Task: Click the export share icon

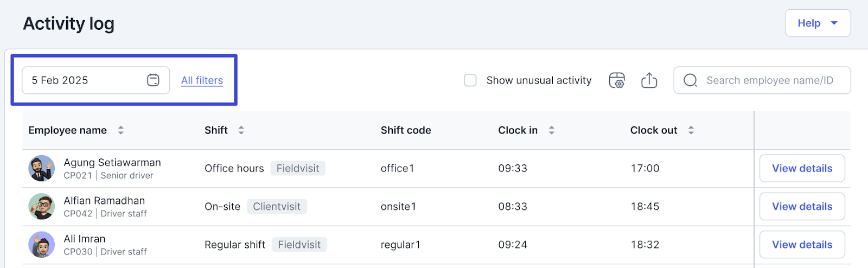Action: coord(649,80)
